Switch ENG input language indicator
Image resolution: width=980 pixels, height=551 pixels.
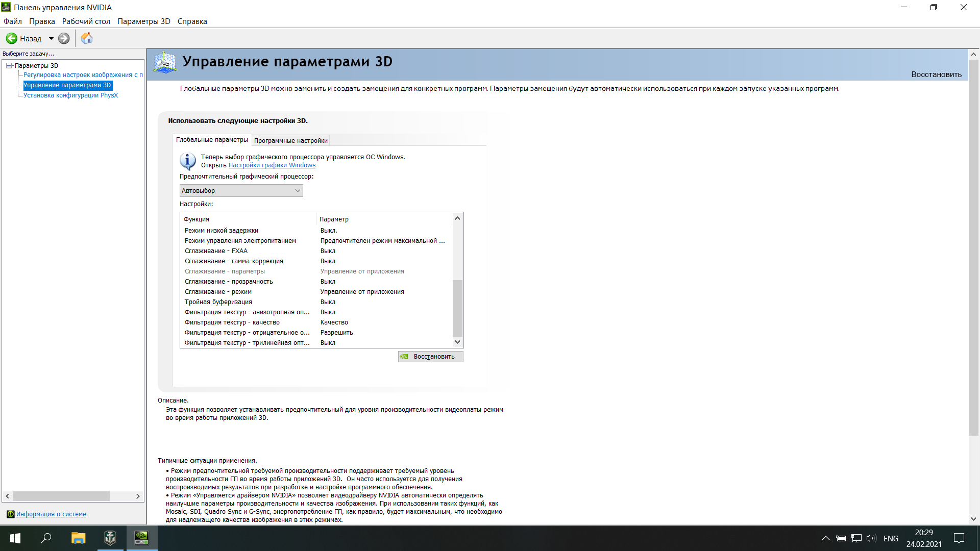coord(891,539)
